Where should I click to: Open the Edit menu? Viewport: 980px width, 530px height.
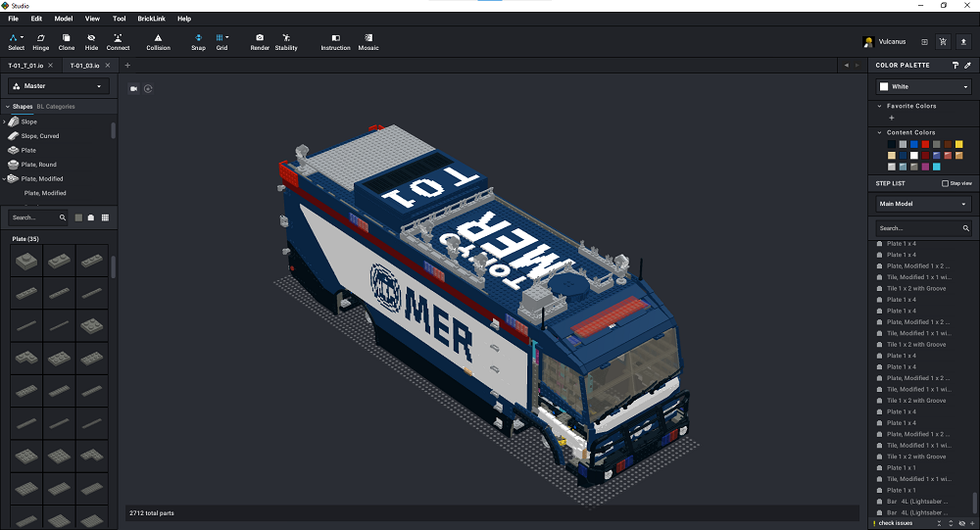click(x=36, y=19)
